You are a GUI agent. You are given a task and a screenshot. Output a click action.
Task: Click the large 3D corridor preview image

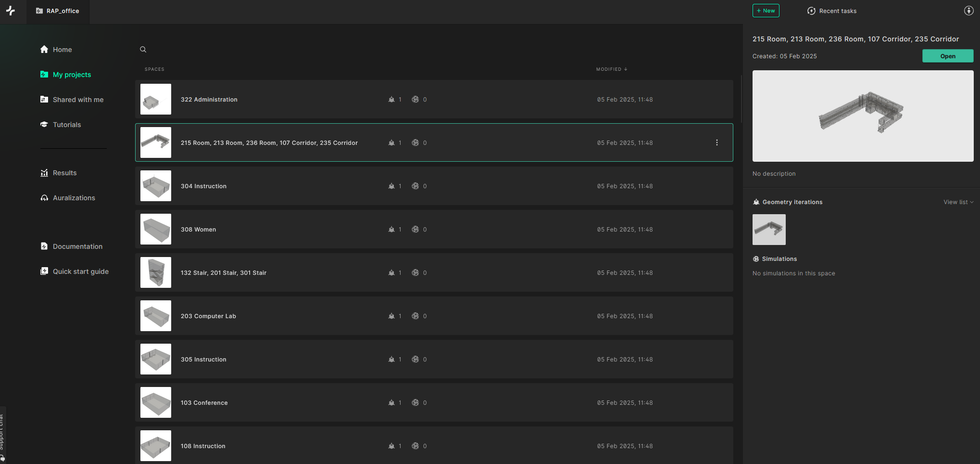(x=863, y=116)
